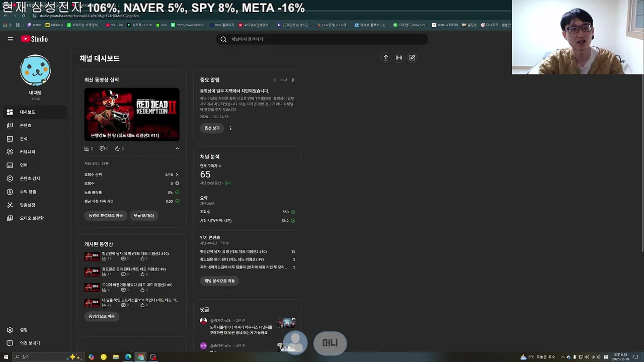Image resolution: width=644 pixels, height=362 pixels.
Task: Click the channel avatar picture
Action: tap(35, 70)
